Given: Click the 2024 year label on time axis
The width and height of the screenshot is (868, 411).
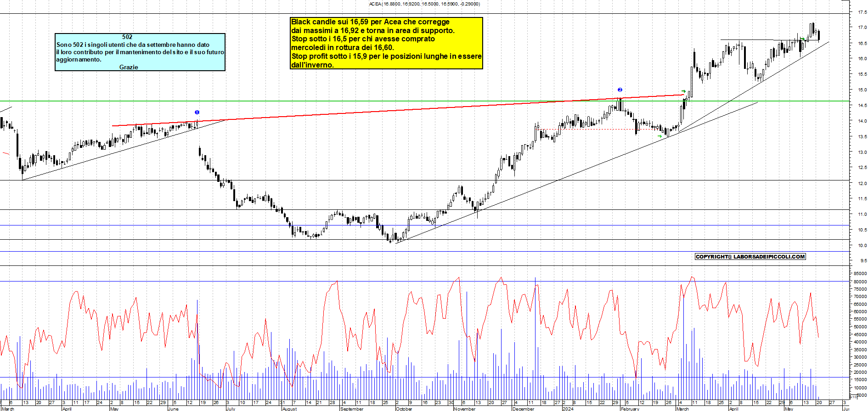Looking at the screenshot, I should pyautogui.click(x=568, y=409).
